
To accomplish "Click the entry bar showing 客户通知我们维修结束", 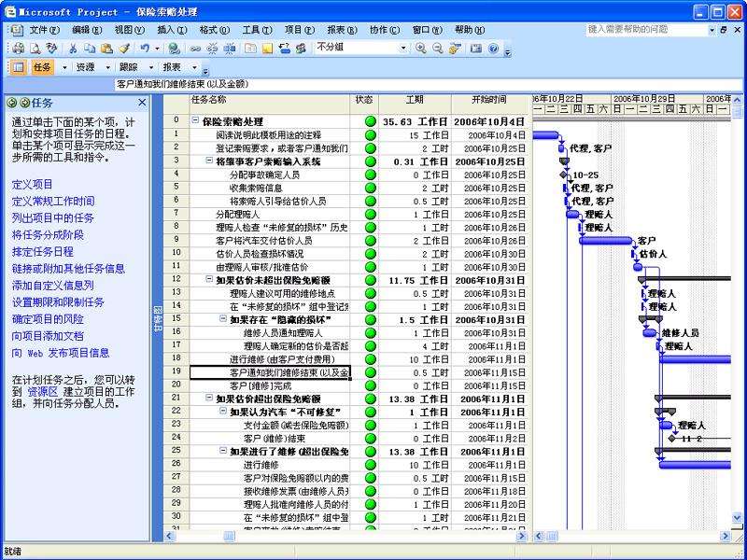I will (428, 84).
